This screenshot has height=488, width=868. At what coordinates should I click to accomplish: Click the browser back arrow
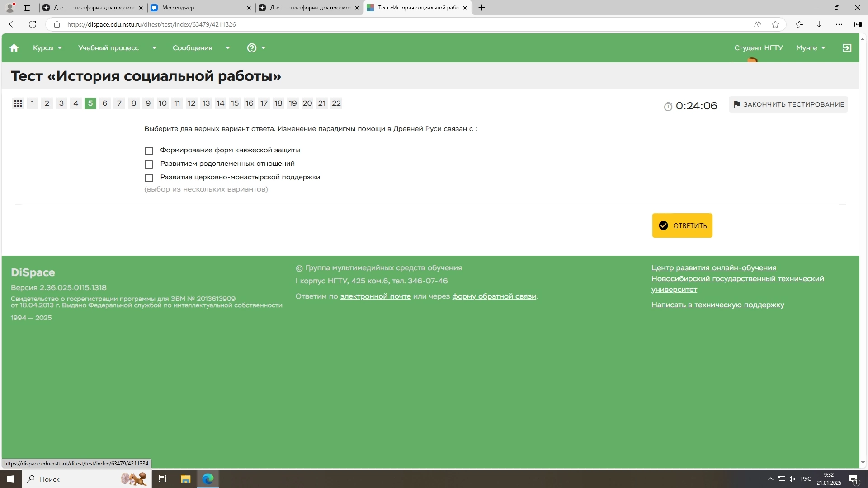[13, 24]
